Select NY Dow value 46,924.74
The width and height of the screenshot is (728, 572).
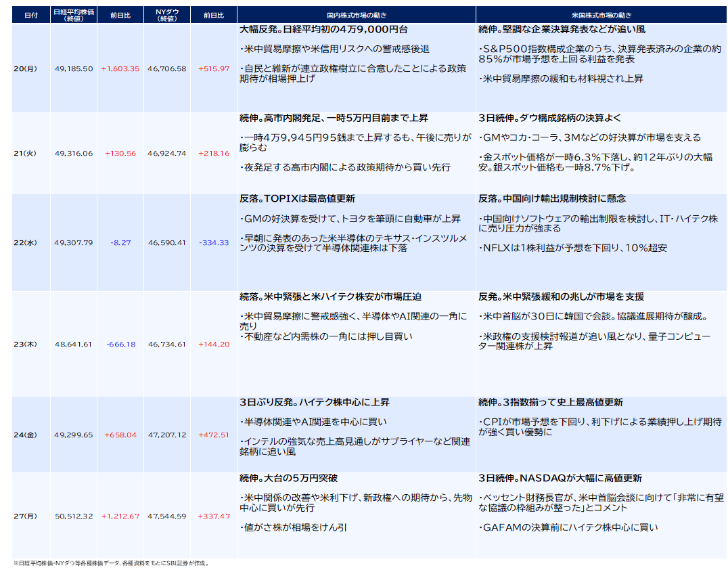(166, 154)
